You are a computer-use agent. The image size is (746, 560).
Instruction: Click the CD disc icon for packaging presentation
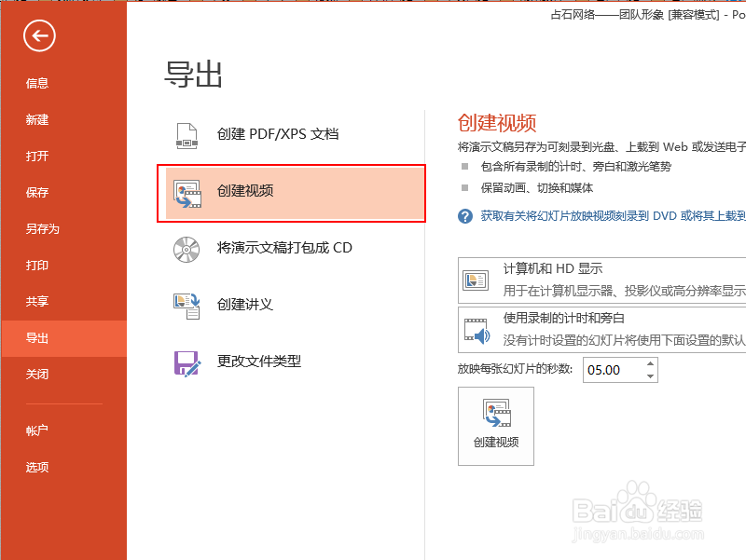coord(187,250)
